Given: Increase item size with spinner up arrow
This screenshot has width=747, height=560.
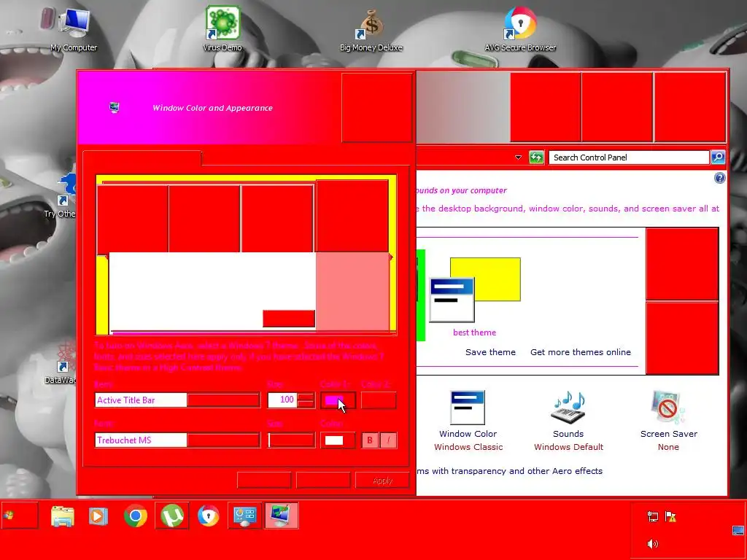Looking at the screenshot, I should point(306,396).
